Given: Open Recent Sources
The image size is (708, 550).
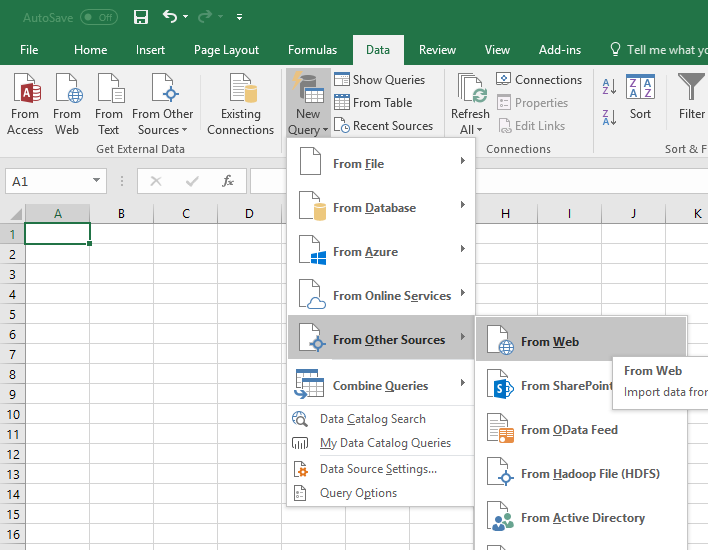Looking at the screenshot, I should pos(383,126).
